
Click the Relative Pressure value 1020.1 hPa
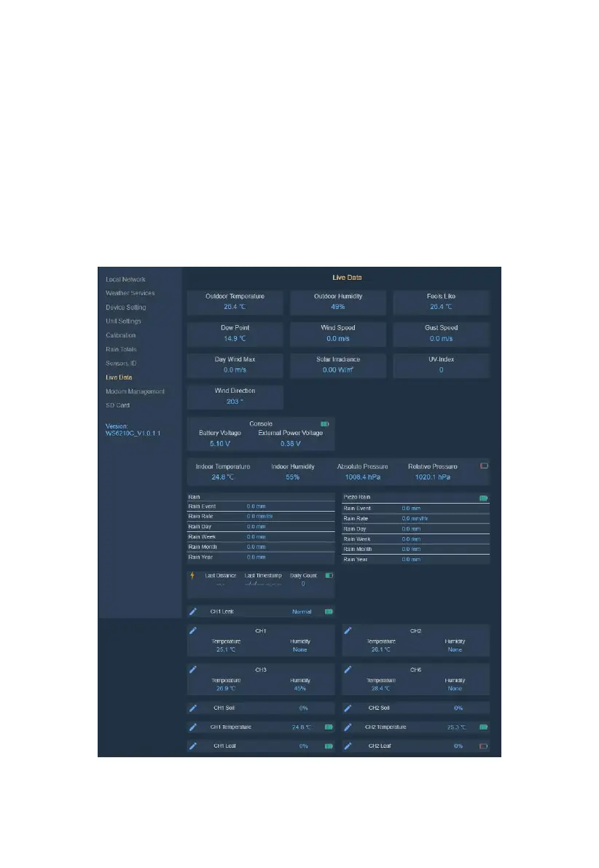click(433, 477)
